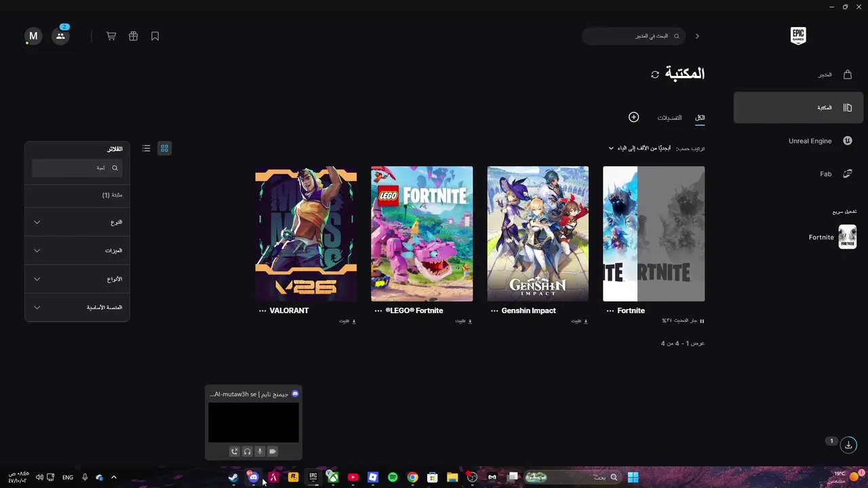Viewport: 868px width, 488px height.
Task: Open Xbox app from the taskbar
Action: pyautogui.click(x=333, y=477)
